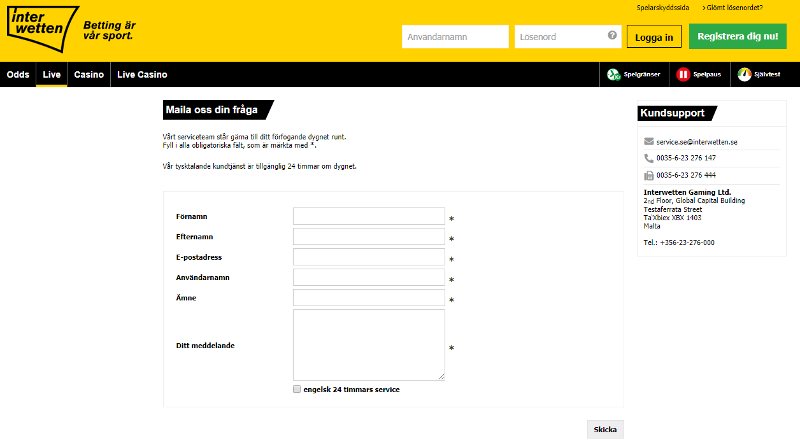Viewport: 800px width, 443px height.
Task: Click the Maila oss din fråga heading
Action: point(211,110)
